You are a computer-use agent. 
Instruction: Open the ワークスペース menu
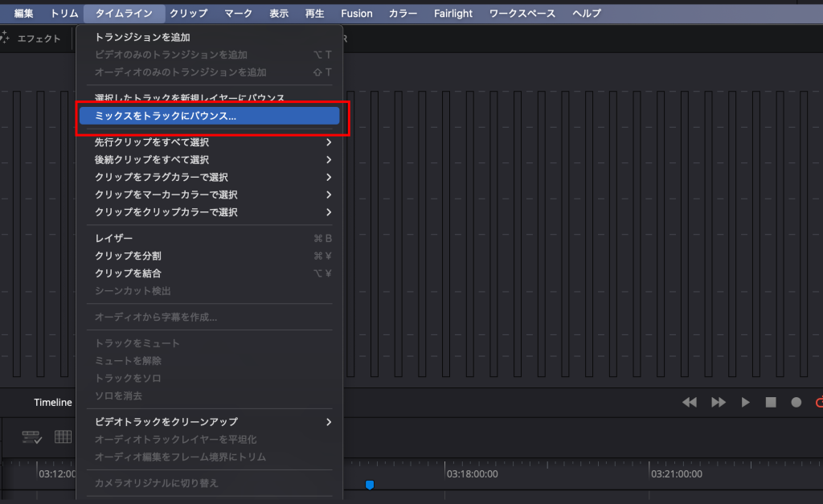(522, 13)
